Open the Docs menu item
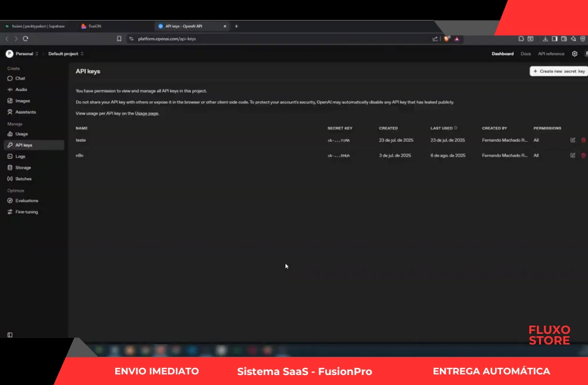This screenshot has height=385, width=588. pos(525,53)
